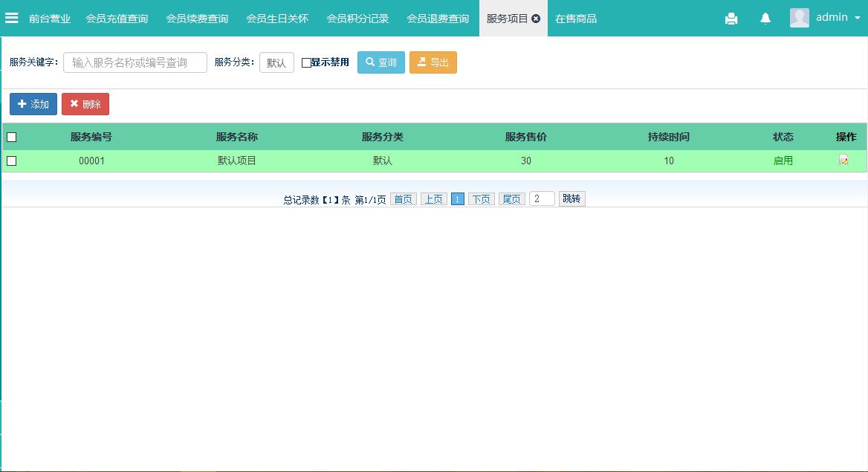Click the red 删除 delete button

tap(85, 104)
